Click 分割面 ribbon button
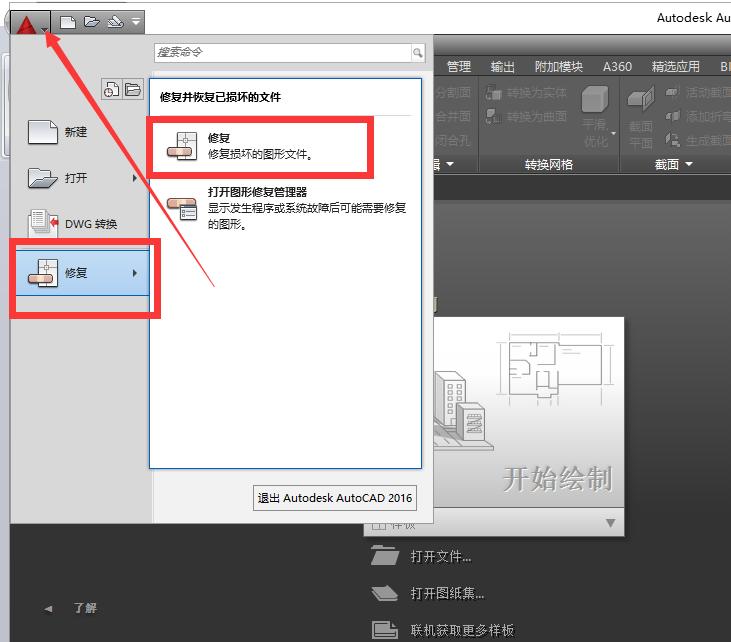Image resolution: width=731 pixels, height=642 pixels. click(x=453, y=93)
